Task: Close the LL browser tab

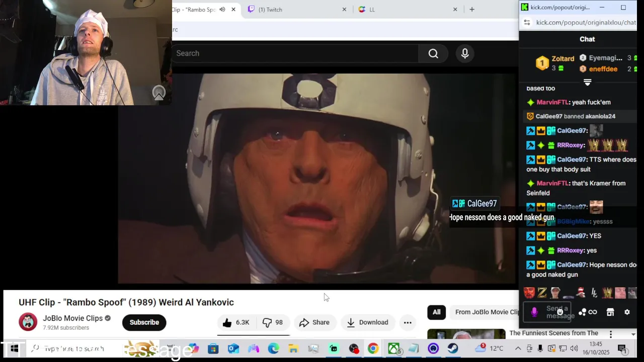Action: point(455,10)
